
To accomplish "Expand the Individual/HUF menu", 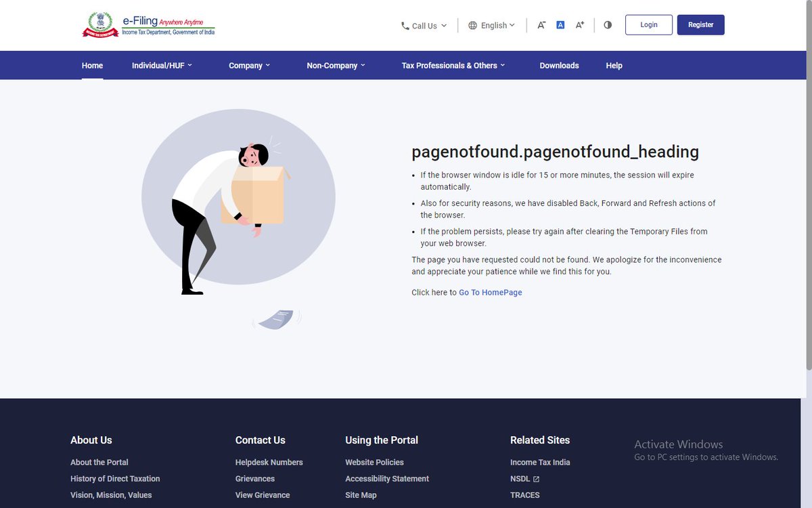I will [162, 66].
